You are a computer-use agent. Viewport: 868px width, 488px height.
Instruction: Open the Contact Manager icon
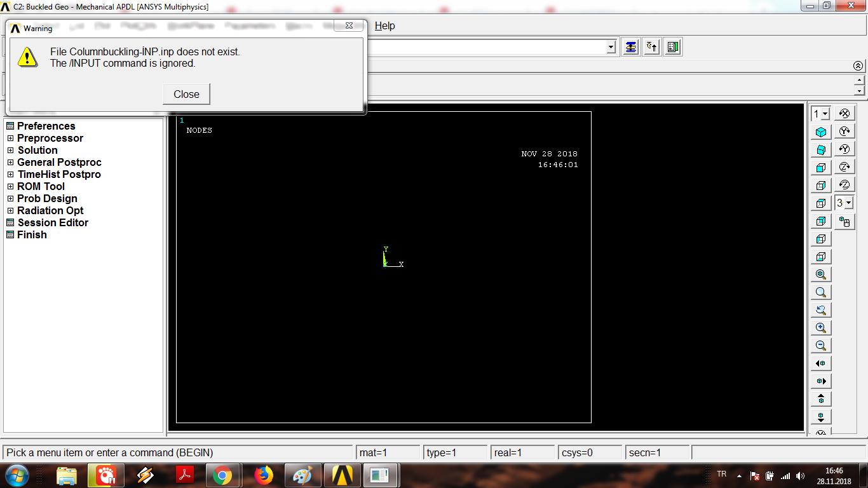(674, 47)
